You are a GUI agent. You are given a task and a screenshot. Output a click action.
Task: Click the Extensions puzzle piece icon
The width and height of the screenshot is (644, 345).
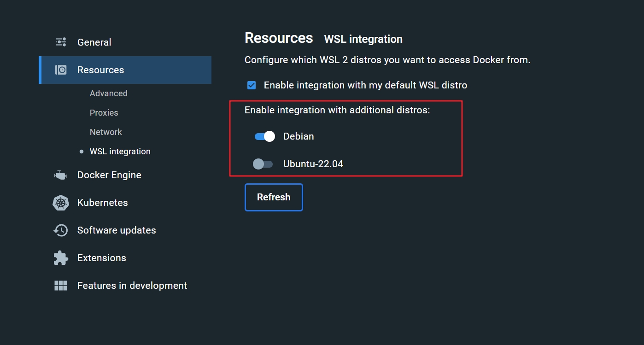61,258
